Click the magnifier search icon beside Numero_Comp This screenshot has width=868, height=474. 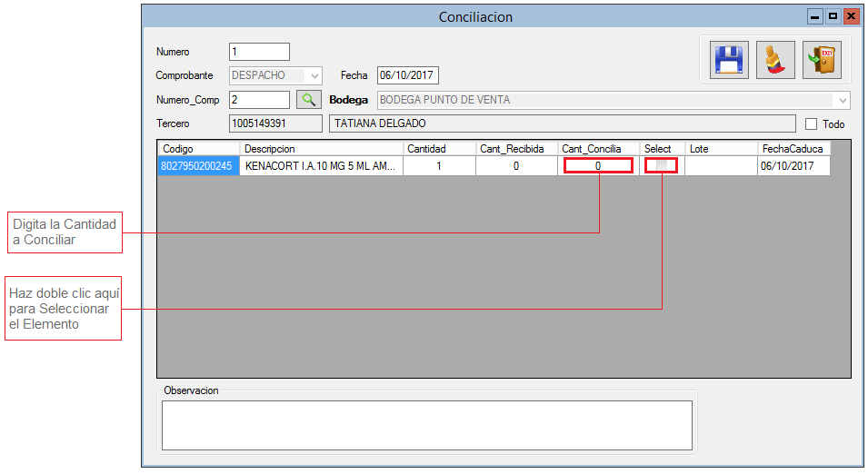pos(309,100)
